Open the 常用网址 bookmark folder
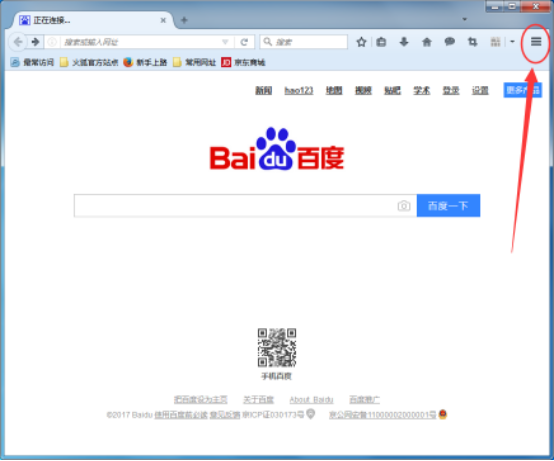The image size is (554, 461). pos(194,63)
